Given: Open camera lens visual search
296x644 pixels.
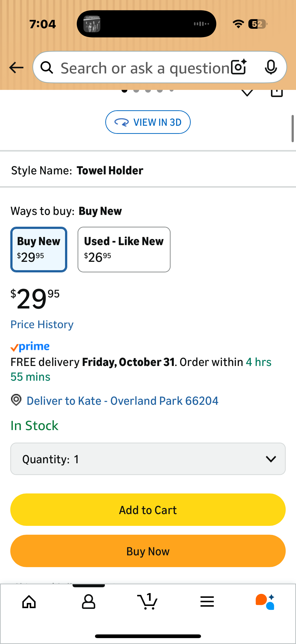Looking at the screenshot, I should (239, 67).
